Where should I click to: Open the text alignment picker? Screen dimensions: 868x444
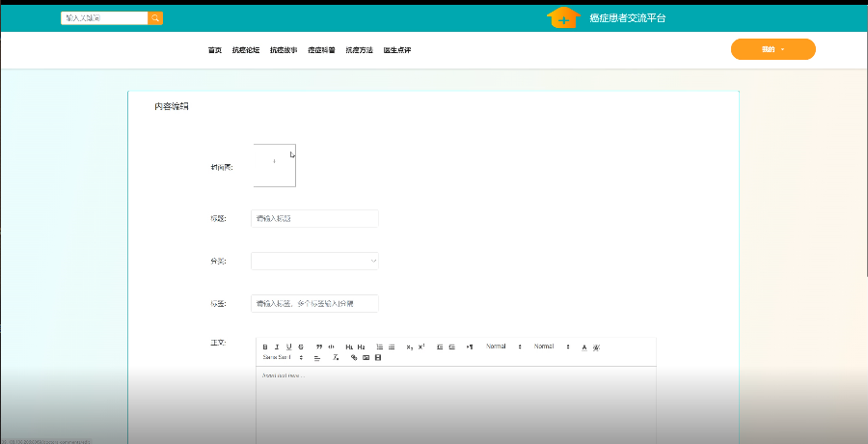pyautogui.click(x=317, y=358)
